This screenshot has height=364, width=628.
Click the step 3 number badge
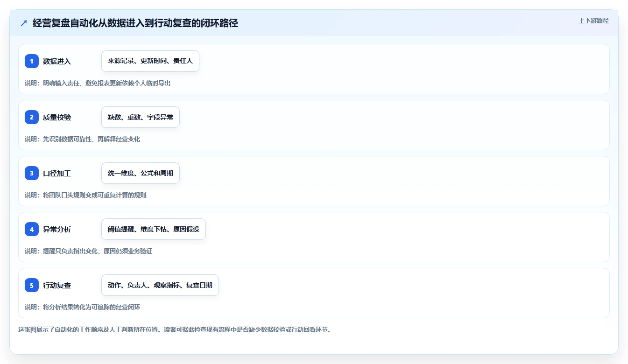(x=32, y=173)
